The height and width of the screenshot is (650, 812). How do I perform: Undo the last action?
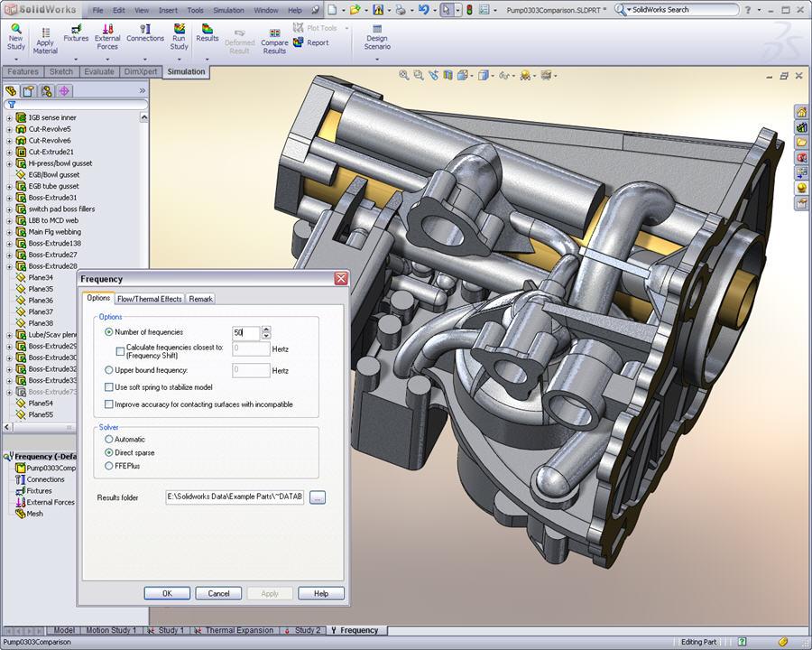point(424,9)
